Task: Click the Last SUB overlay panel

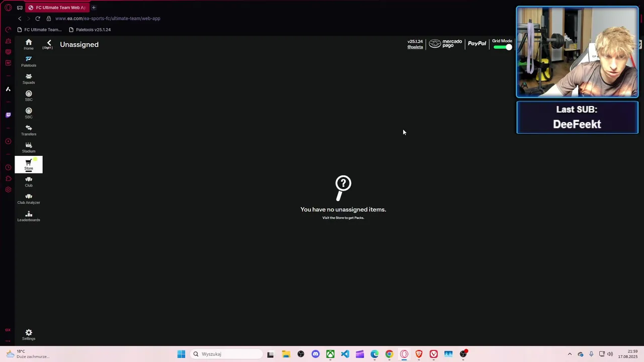Action: pyautogui.click(x=577, y=118)
